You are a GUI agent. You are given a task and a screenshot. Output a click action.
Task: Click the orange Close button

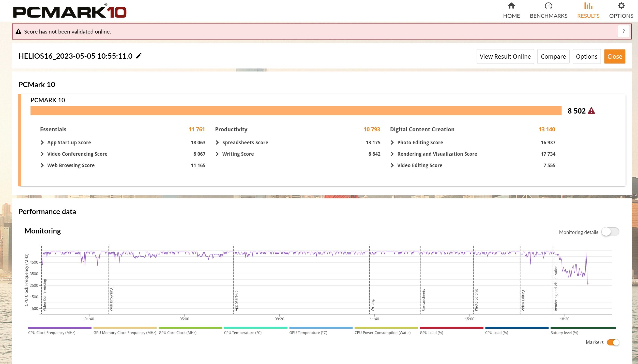[614, 56]
